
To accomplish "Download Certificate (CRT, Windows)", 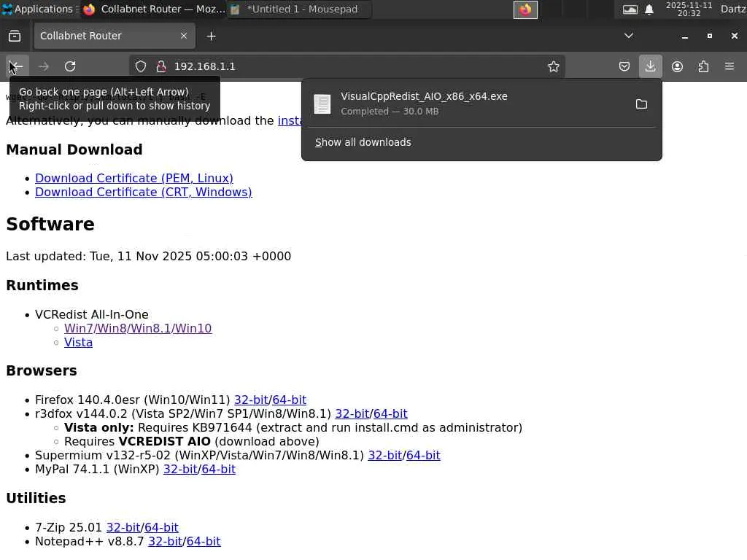I will (x=144, y=192).
